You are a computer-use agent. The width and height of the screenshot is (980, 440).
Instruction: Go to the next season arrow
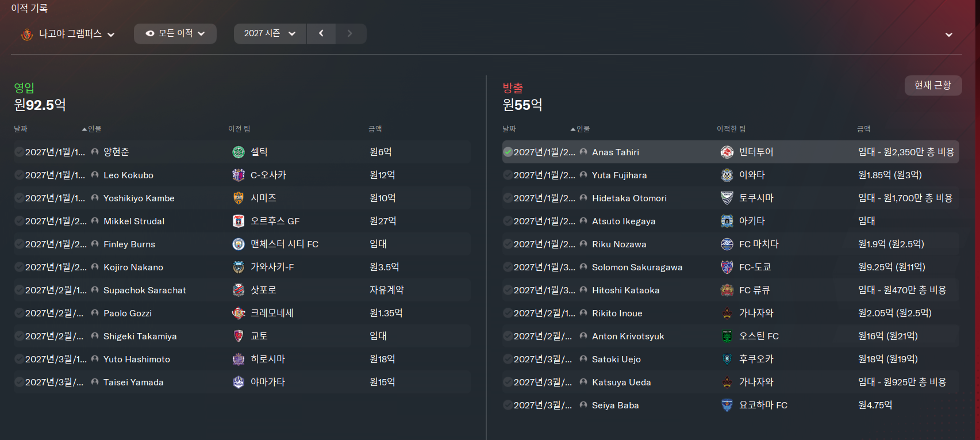(x=350, y=33)
